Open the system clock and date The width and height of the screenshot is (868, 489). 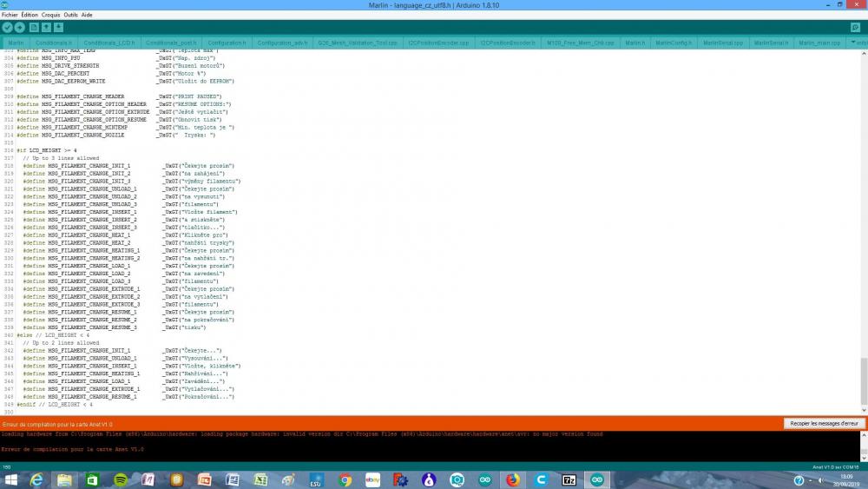click(x=846, y=480)
